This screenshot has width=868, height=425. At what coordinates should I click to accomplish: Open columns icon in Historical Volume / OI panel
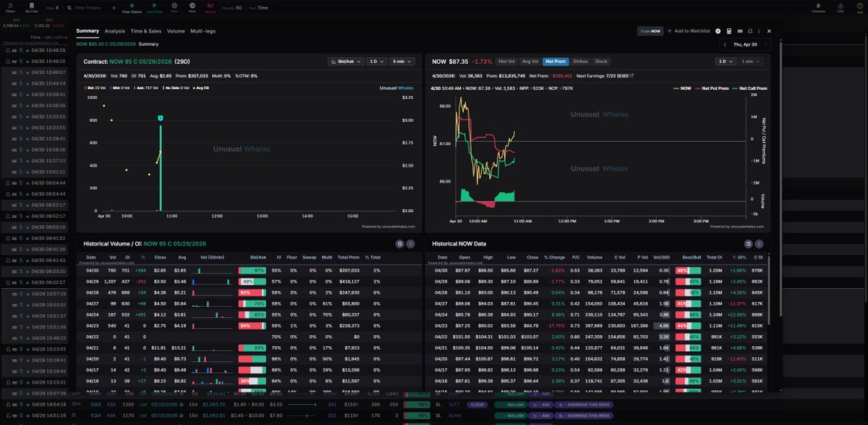pos(400,244)
